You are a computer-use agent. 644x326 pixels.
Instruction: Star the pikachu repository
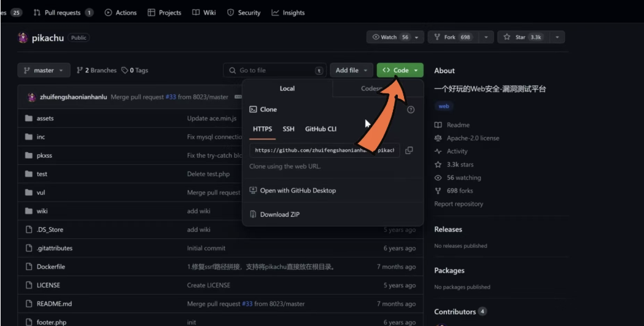tap(523, 37)
